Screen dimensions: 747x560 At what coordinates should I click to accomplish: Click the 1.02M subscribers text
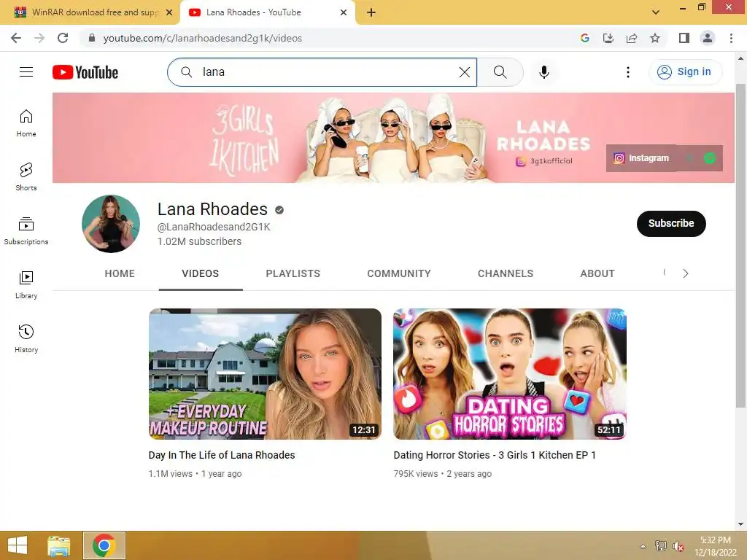199,241
